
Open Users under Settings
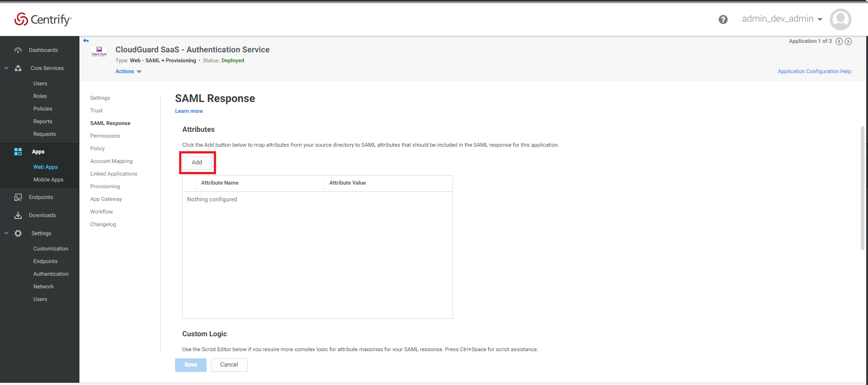tap(40, 299)
